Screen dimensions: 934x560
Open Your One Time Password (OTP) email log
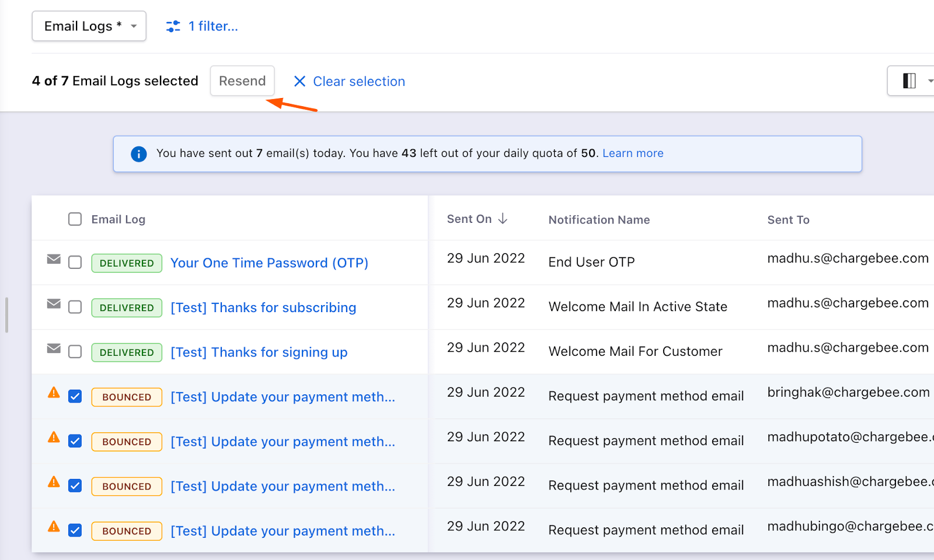pyautogui.click(x=269, y=263)
